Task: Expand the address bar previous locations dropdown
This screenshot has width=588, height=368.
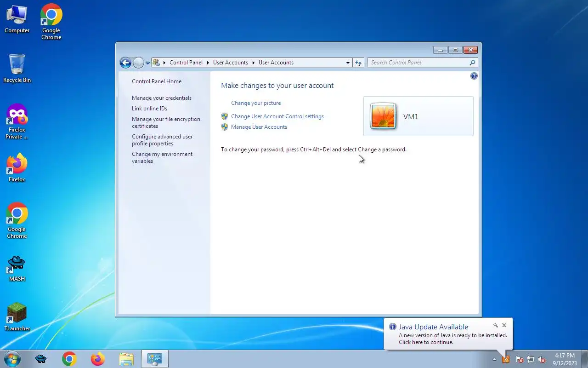Action: click(x=348, y=63)
